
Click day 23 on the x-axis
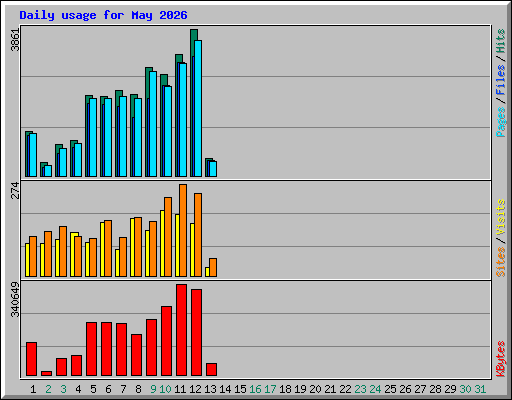coord(360,389)
